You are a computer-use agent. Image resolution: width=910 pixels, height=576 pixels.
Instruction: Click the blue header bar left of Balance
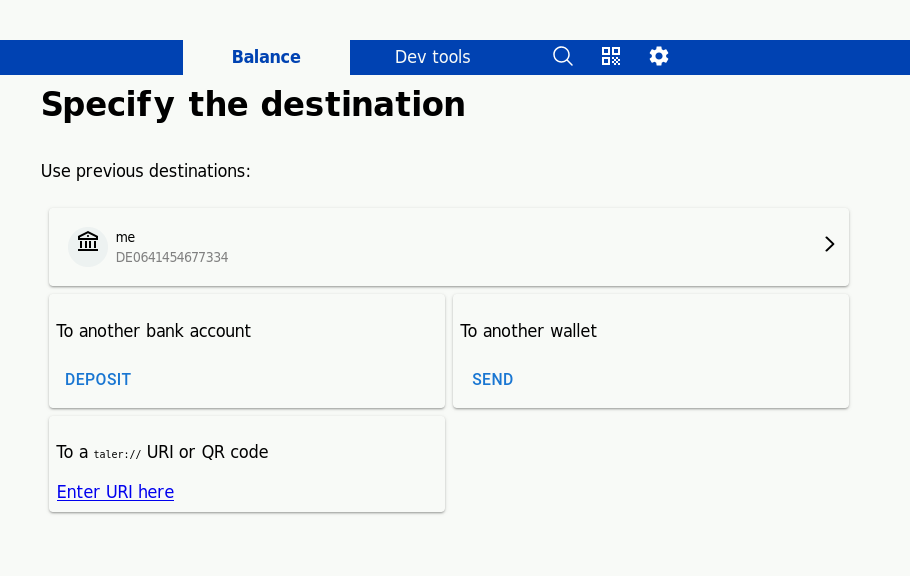click(x=90, y=57)
